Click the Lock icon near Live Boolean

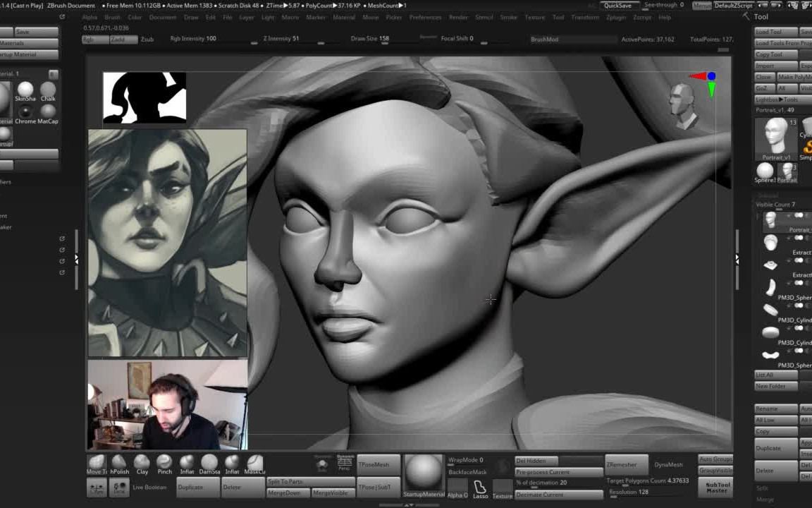tap(120, 488)
